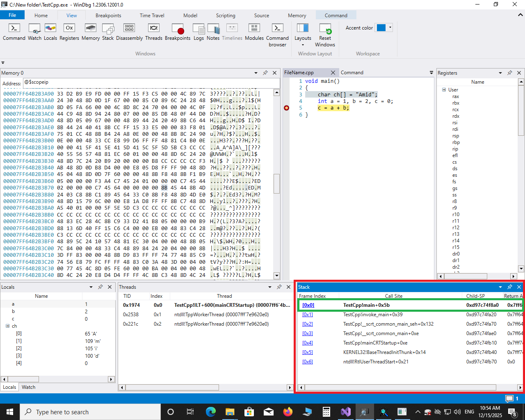Click stack frame link 0x3
This screenshot has height=420, width=525.
pyautogui.click(x=307, y=333)
